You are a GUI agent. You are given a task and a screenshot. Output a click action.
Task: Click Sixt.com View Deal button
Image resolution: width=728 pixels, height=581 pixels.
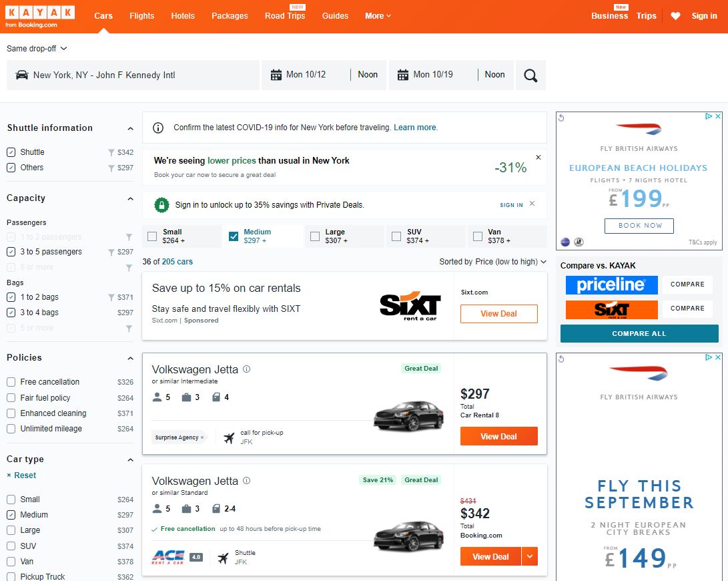[498, 314]
